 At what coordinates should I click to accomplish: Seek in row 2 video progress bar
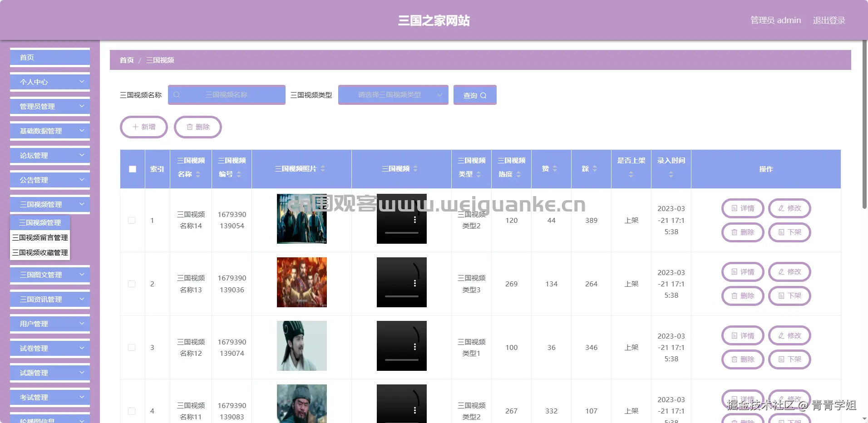[x=402, y=296]
